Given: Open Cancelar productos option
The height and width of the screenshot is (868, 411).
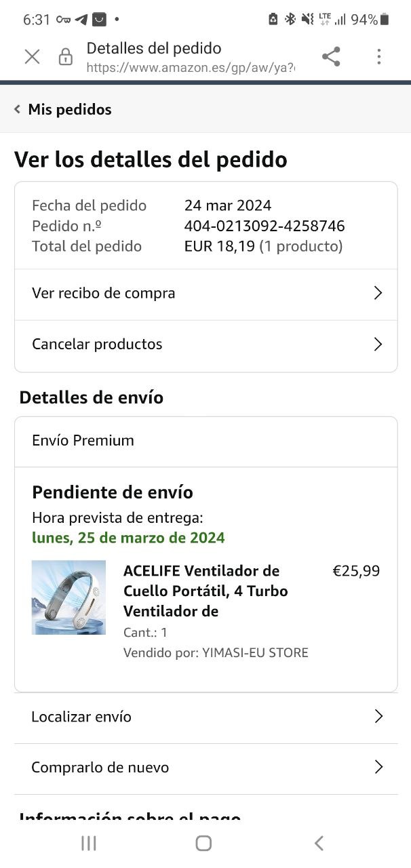Looking at the screenshot, I should 97,344.
